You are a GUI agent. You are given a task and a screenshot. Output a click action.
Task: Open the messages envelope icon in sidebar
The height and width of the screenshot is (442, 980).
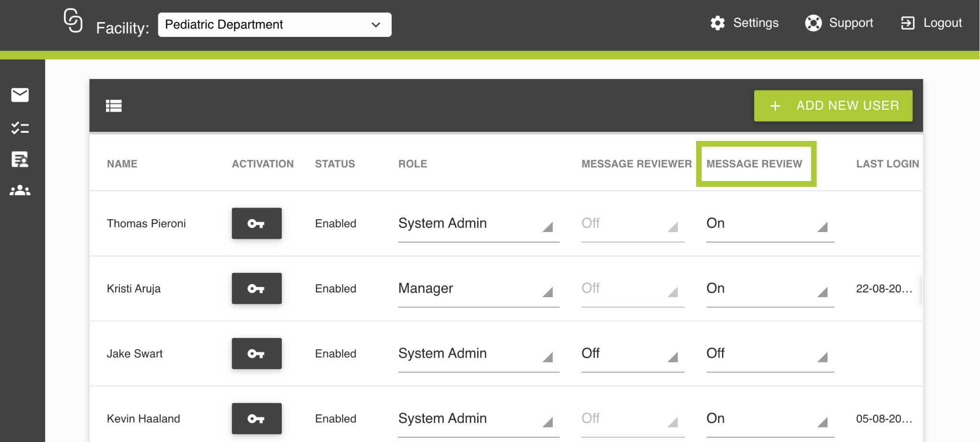20,95
